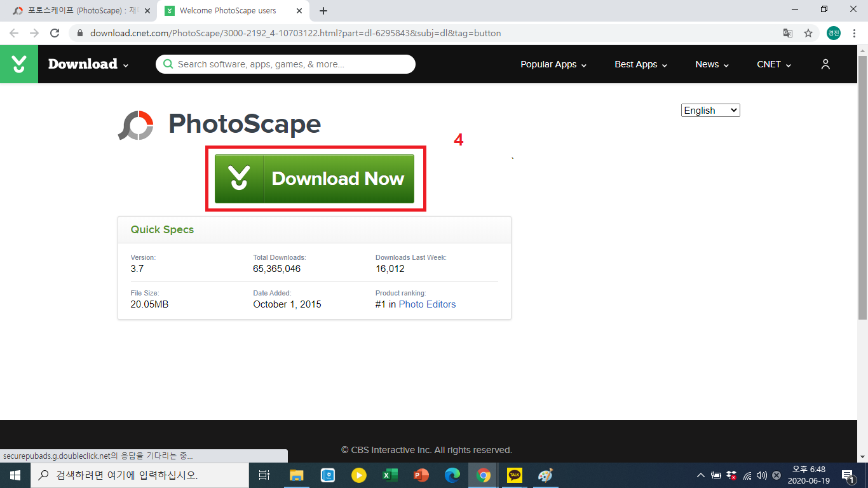This screenshot has height=488, width=868.
Task: Expand the Best Apps menu
Action: point(641,64)
